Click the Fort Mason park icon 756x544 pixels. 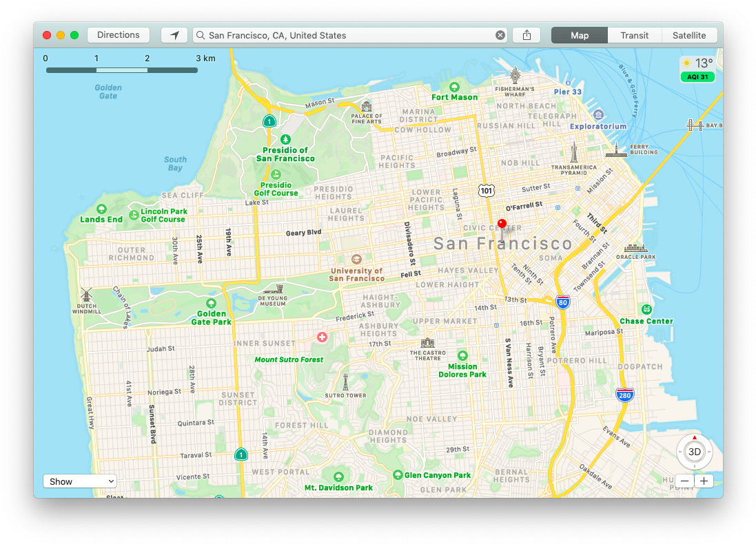click(454, 87)
